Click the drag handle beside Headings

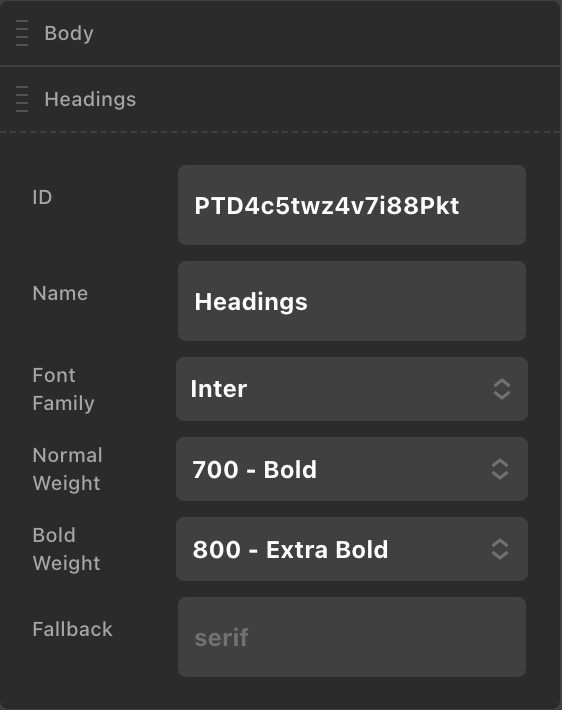click(22, 99)
